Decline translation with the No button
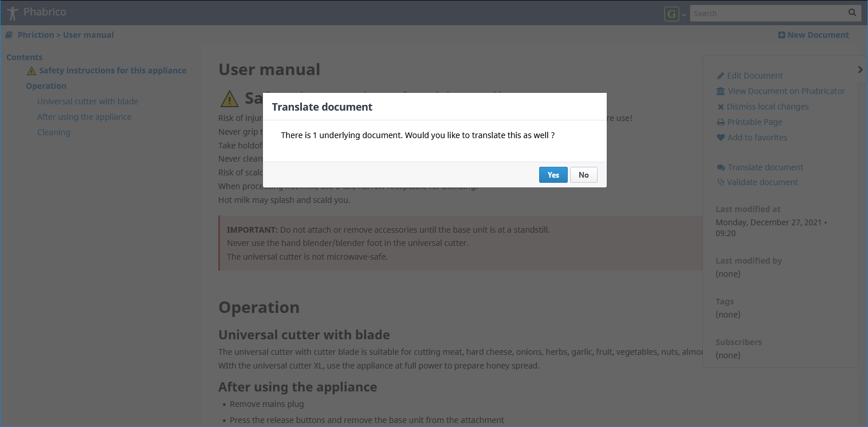 tap(583, 175)
